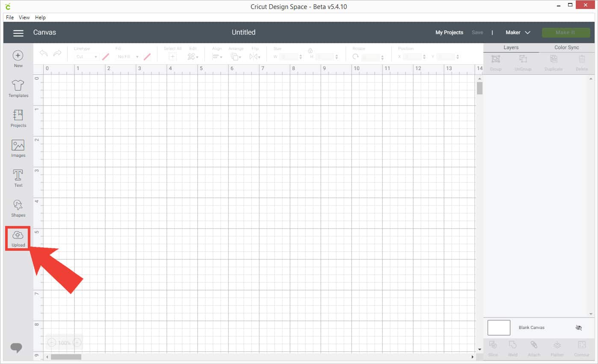The height and width of the screenshot is (364, 598).
Task: Open Projects in the sidebar
Action: (x=18, y=119)
